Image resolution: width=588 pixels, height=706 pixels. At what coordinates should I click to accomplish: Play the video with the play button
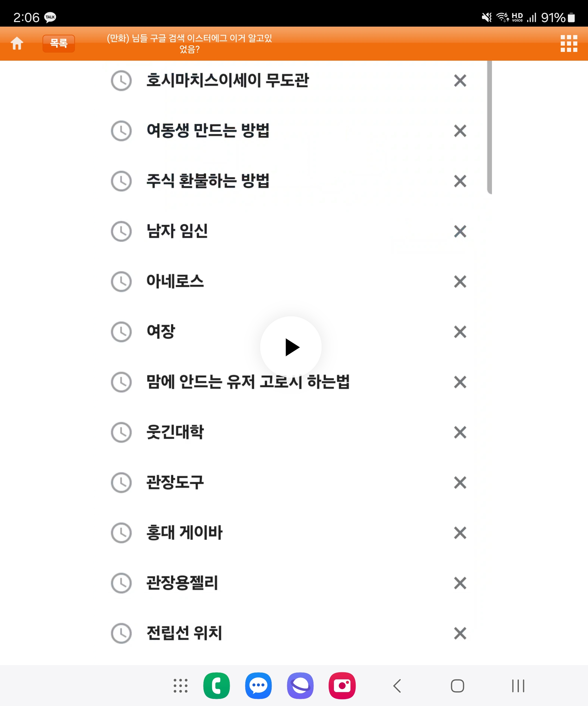pos(291,347)
